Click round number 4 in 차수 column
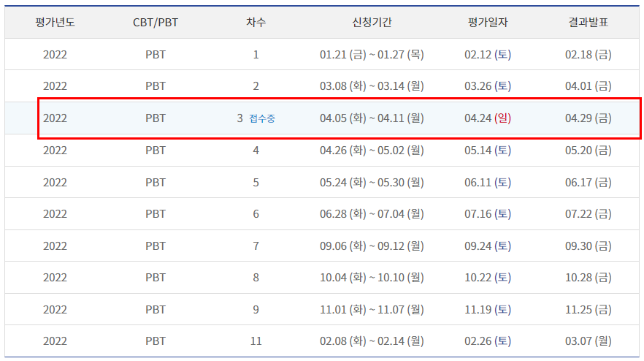Screen dimensions: 644x361 256,151
